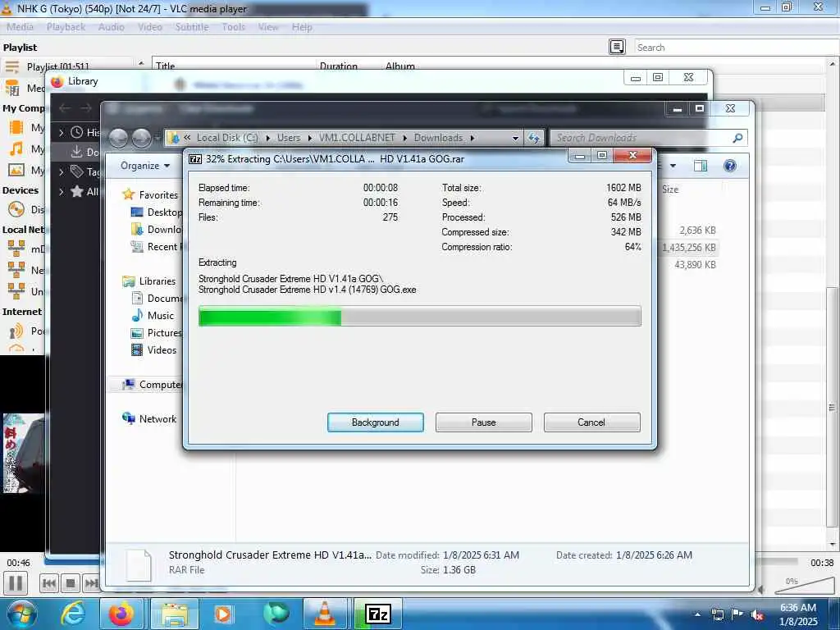Open the Audio menu in VLC
This screenshot has height=630, width=840.
pyautogui.click(x=111, y=27)
